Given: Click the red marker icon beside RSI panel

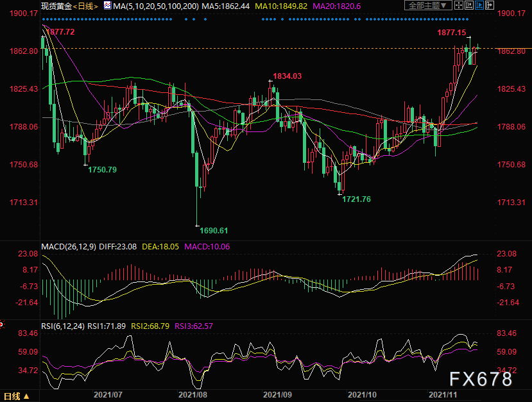Looking at the screenshot, I should coord(2,326).
